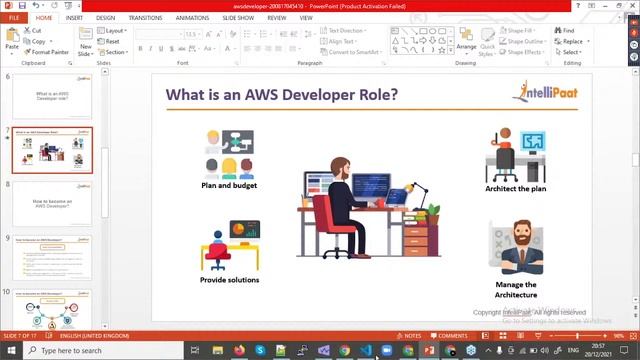Switch to the VIEW tab

pyautogui.click(x=306, y=18)
